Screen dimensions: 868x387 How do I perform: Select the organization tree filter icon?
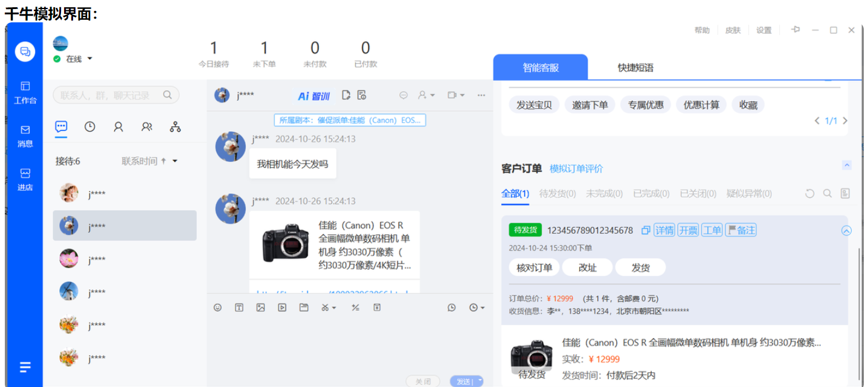175,126
